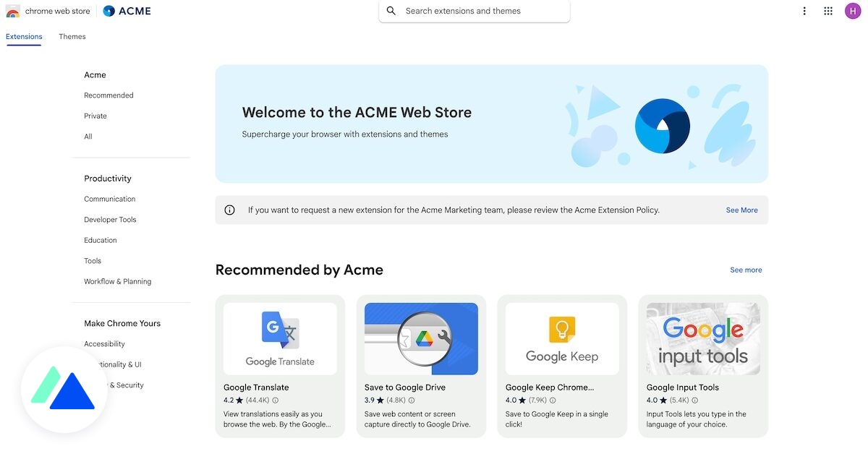868x454 pixels.
Task: Open the Developer Tools category
Action: coord(110,220)
